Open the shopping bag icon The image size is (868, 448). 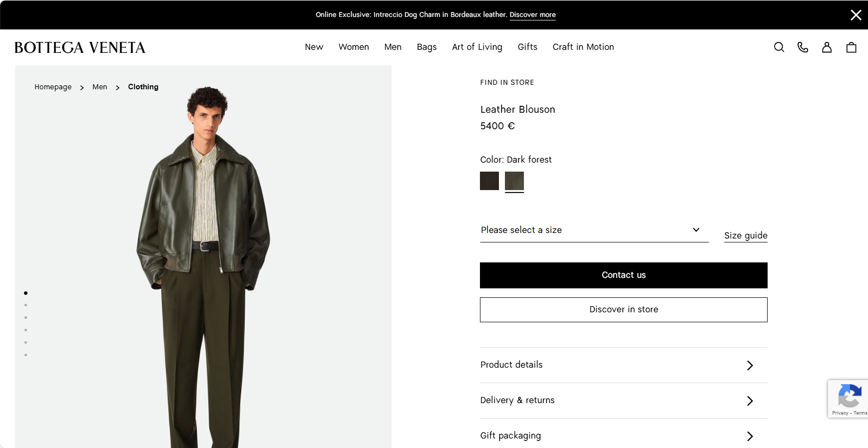click(x=851, y=47)
